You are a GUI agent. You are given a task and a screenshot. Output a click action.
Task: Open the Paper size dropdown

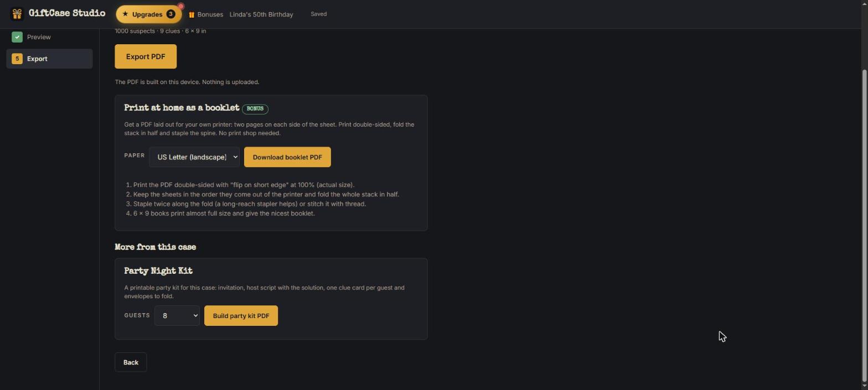[x=194, y=157]
